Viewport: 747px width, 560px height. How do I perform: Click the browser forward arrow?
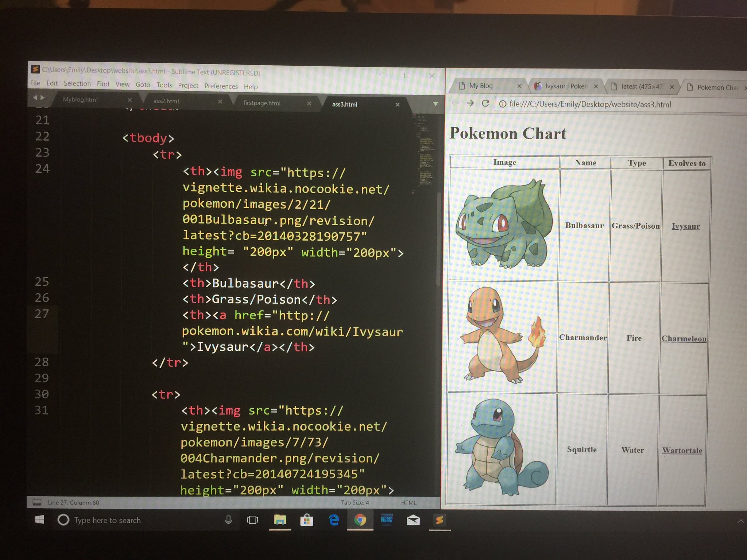470,103
